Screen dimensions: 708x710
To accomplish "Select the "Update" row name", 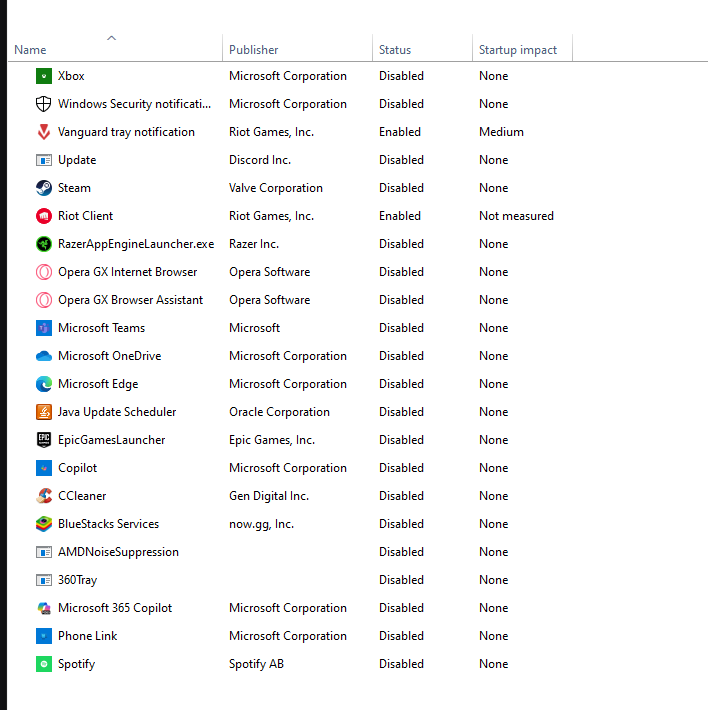I will (77, 160).
